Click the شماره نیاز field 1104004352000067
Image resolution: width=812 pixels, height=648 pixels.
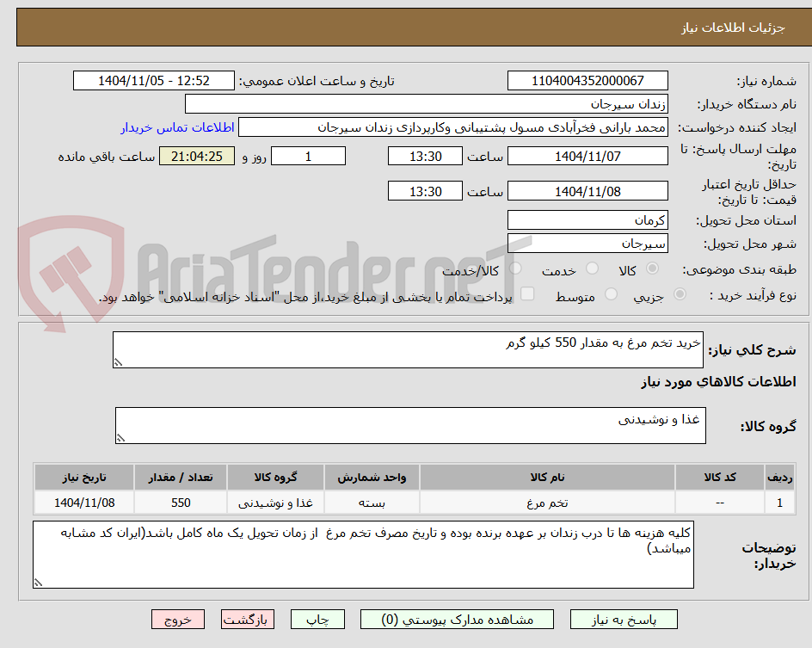(587, 81)
